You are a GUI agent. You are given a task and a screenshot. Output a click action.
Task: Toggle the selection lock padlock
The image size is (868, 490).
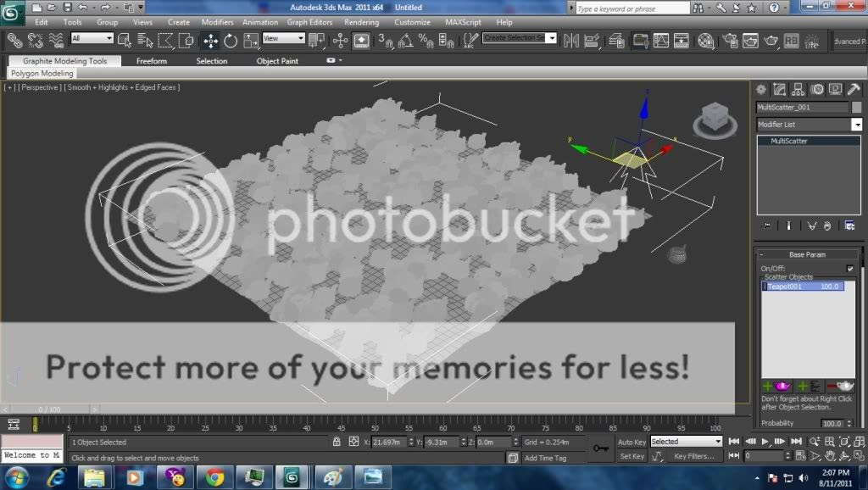pyautogui.click(x=337, y=442)
